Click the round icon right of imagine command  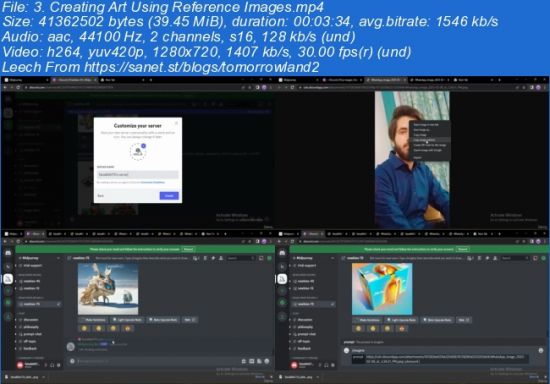tap(541, 350)
